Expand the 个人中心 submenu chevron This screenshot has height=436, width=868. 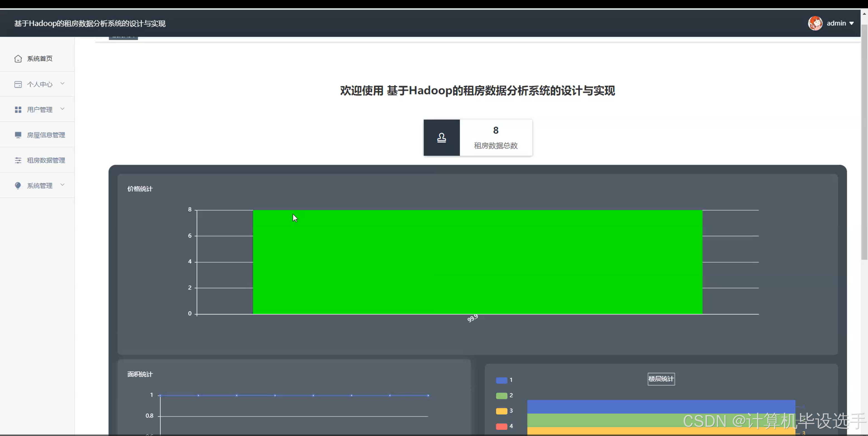pos(62,83)
